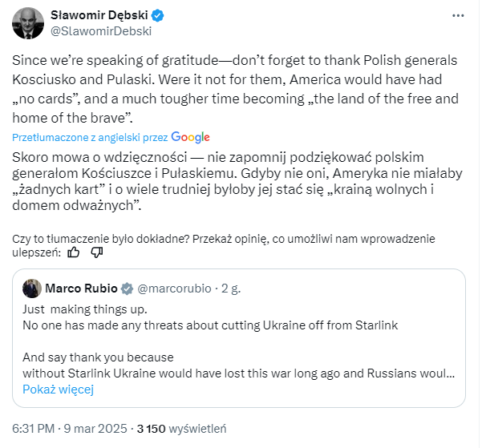Click the 'Przetłumaczone z angielski przez' label
Image resolution: width=482 pixels, height=448 pixels.
tap(90, 137)
